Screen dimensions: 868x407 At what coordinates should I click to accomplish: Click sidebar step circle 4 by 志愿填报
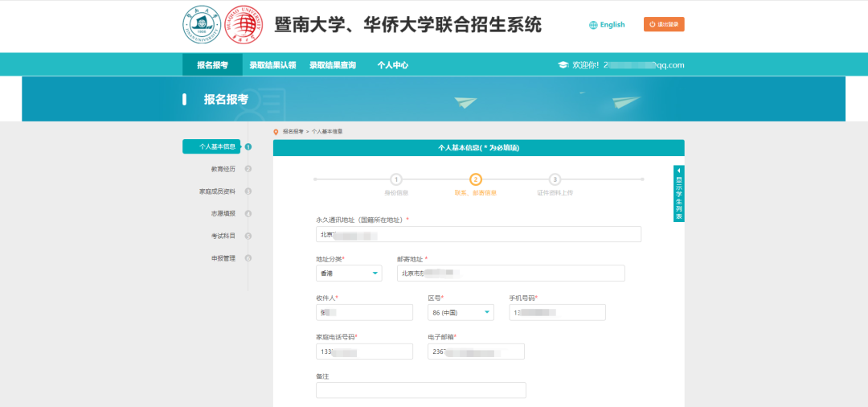tap(248, 213)
